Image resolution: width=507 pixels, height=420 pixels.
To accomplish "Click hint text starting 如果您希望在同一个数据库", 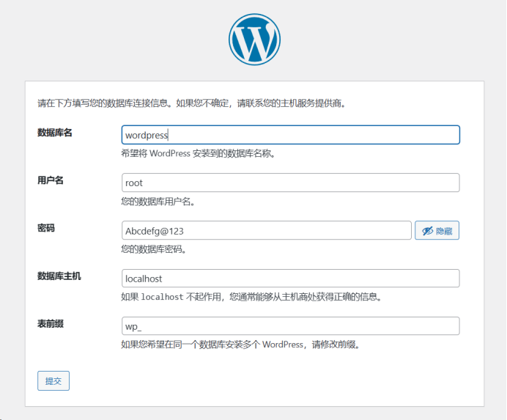I will (x=241, y=345).
